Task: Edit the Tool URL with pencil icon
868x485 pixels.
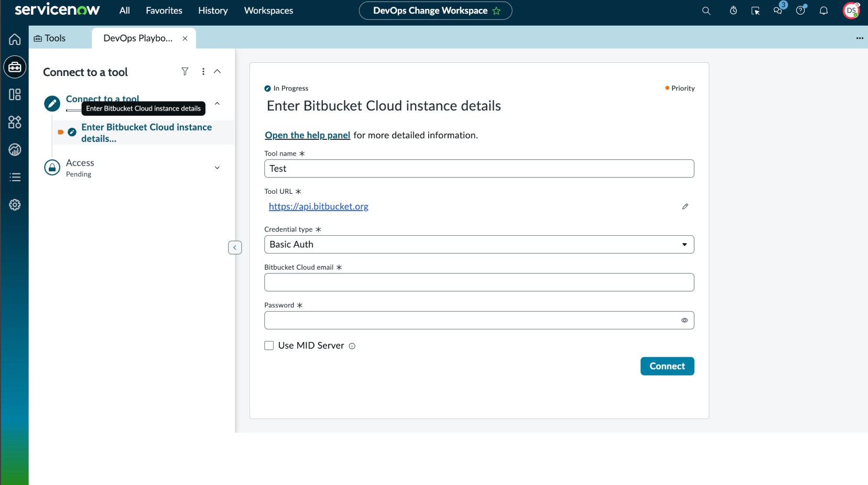Action: tap(685, 206)
